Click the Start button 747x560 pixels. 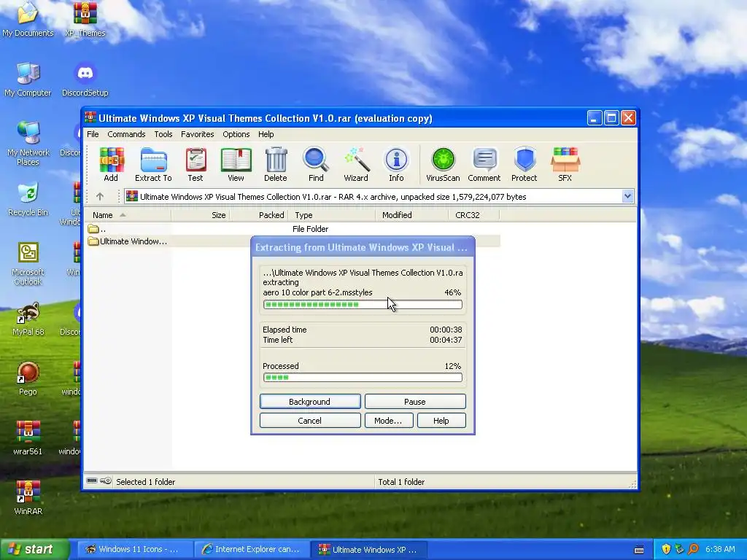click(x=34, y=549)
